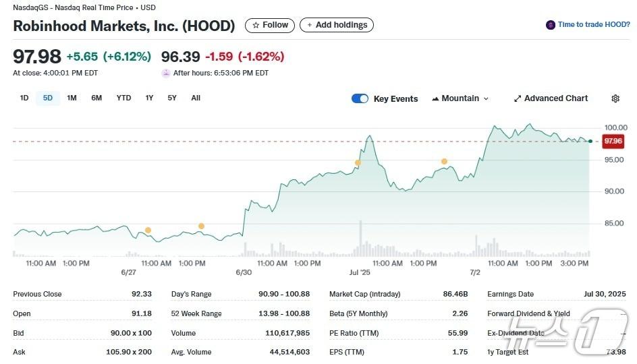This screenshot has width=637, height=364.
Task: Click Add holdings plus button
Action: click(x=337, y=25)
